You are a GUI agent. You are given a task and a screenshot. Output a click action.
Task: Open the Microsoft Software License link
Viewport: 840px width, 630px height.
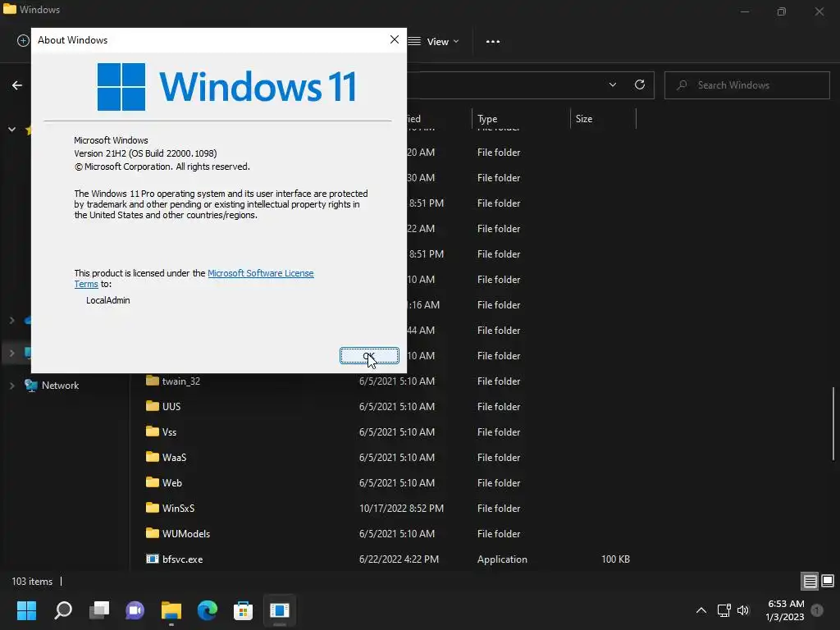(x=260, y=273)
